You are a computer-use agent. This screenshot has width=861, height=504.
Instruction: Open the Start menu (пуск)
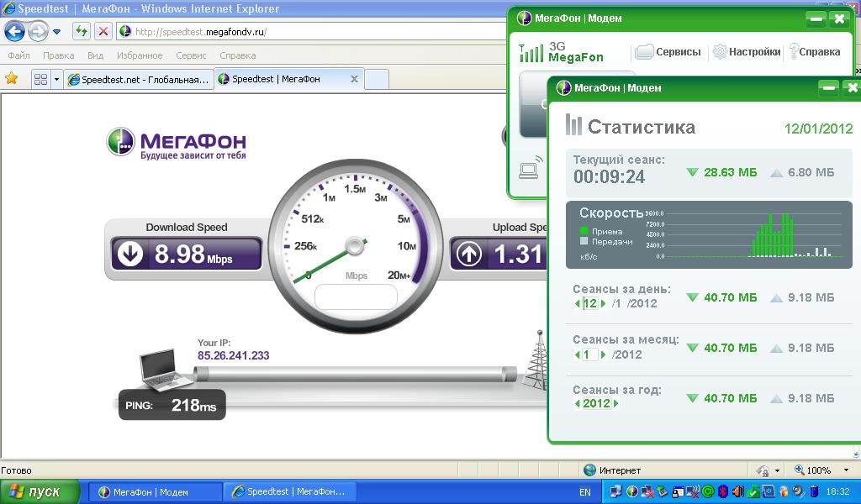click(x=40, y=491)
